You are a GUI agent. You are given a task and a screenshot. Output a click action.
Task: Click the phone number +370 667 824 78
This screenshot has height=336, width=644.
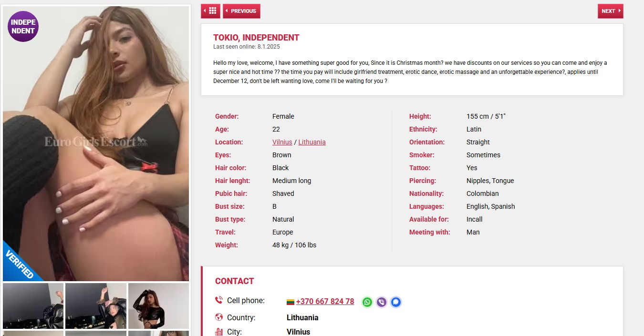(x=325, y=301)
